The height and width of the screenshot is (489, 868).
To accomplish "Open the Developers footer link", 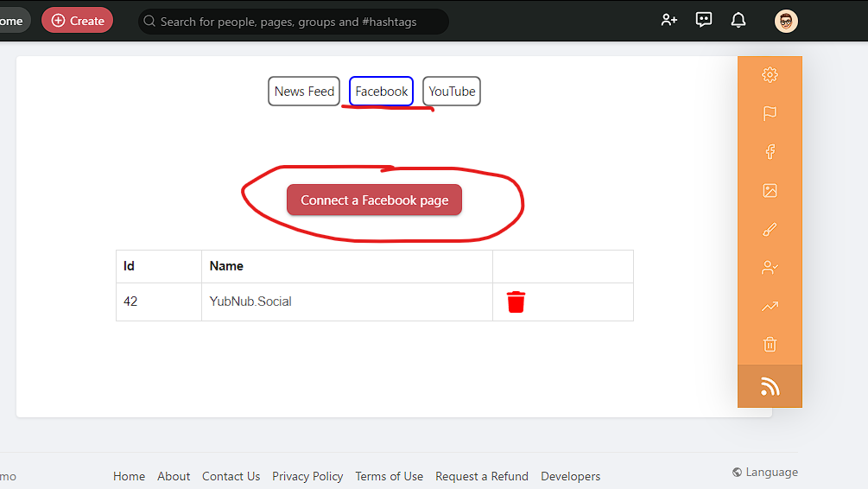I will [x=570, y=476].
